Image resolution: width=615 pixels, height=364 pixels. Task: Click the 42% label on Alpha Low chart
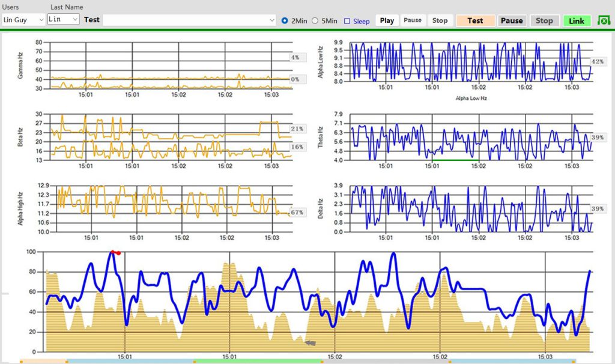click(x=597, y=61)
